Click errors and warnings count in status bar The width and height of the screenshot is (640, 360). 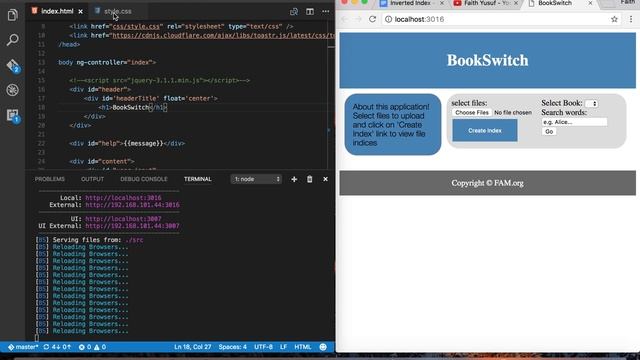click(92, 347)
